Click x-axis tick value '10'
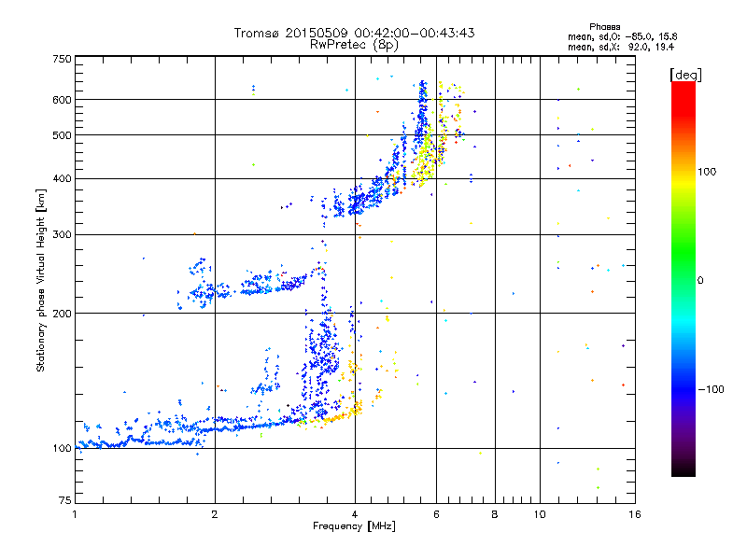This screenshot has height=560, width=747. click(540, 514)
